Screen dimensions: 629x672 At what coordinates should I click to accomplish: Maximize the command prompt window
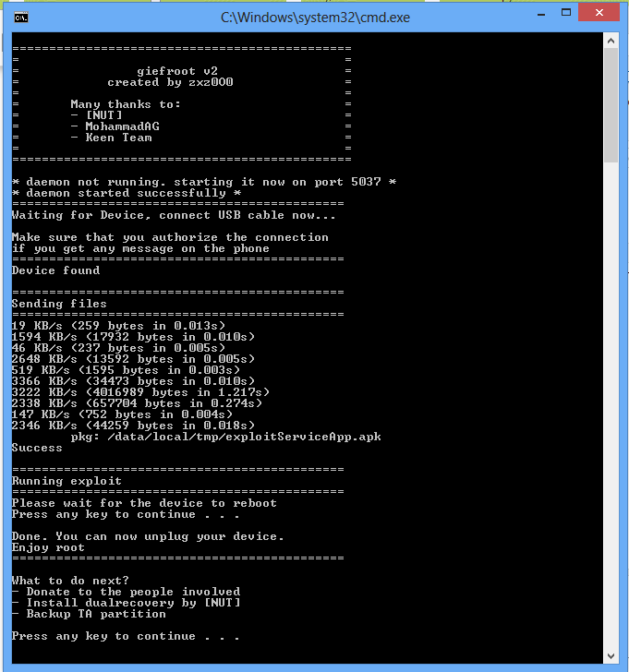(x=566, y=13)
